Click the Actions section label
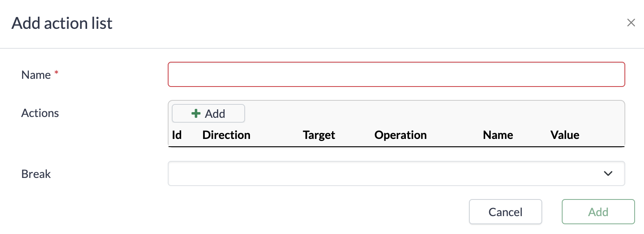 40,113
